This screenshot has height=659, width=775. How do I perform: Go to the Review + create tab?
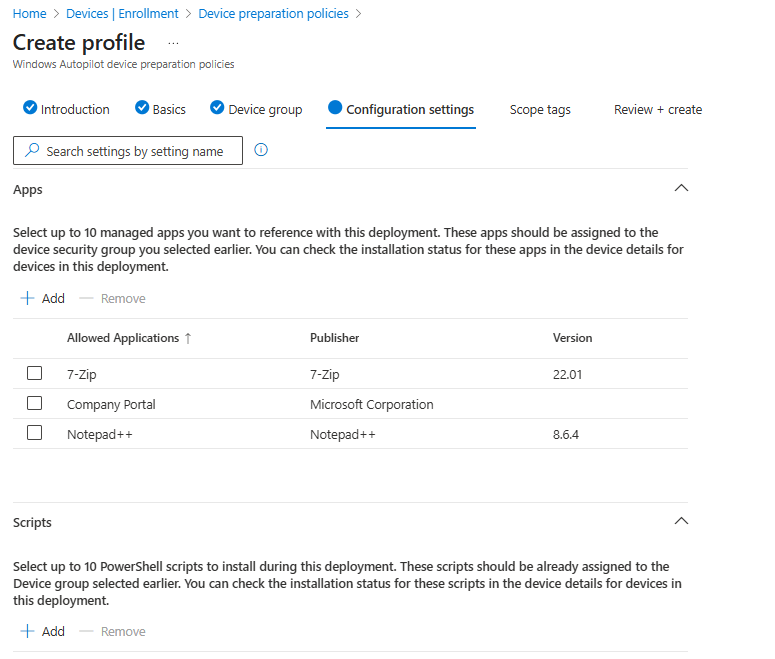point(657,109)
